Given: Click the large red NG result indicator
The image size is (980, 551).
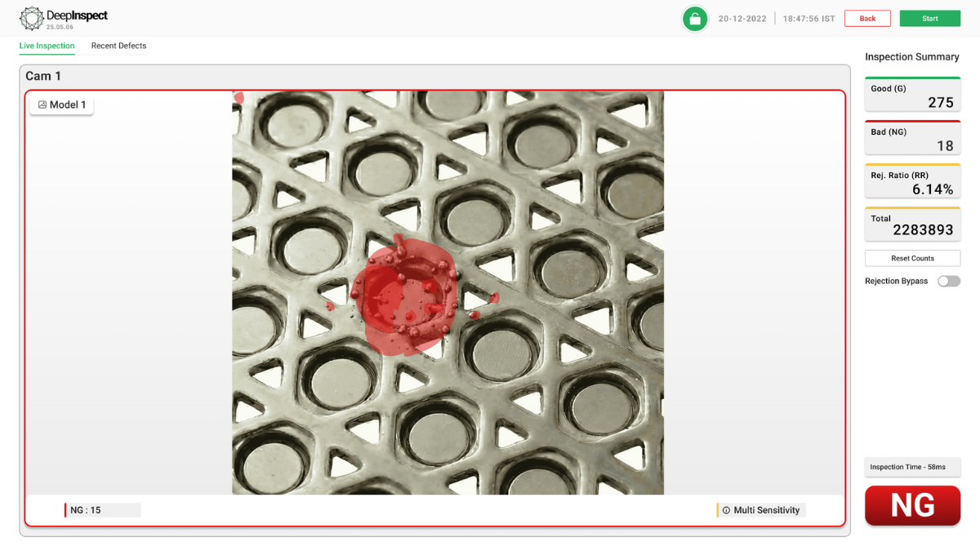Looking at the screenshot, I should point(912,505).
